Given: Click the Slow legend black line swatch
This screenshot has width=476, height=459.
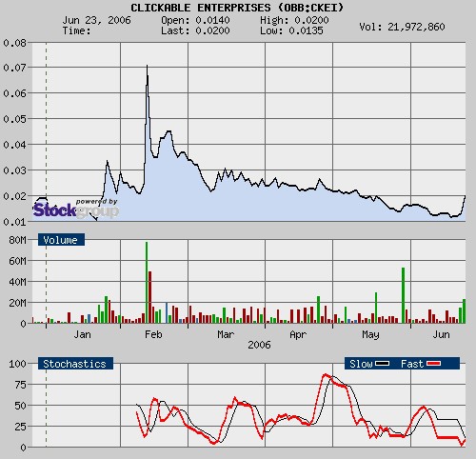Looking at the screenshot, I should tap(382, 364).
